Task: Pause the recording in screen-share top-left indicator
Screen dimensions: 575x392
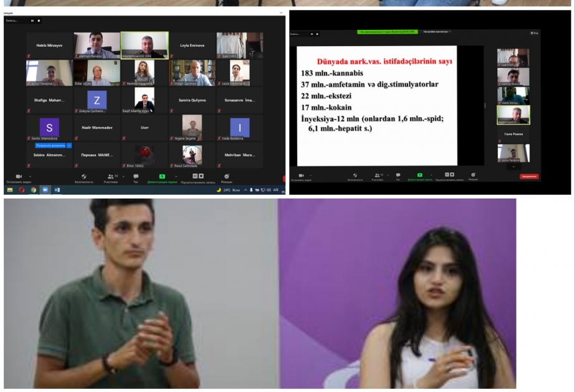Action: coord(311,34)
